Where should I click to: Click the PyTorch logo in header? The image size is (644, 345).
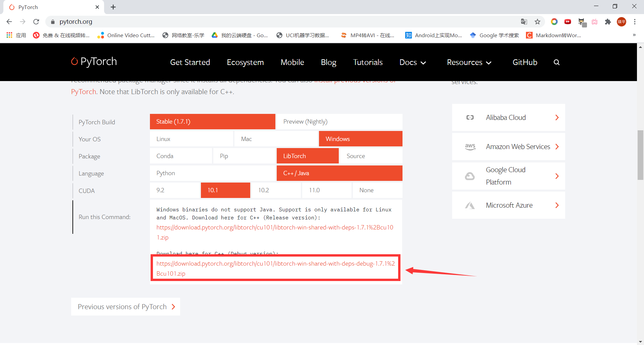pos(94,62)
